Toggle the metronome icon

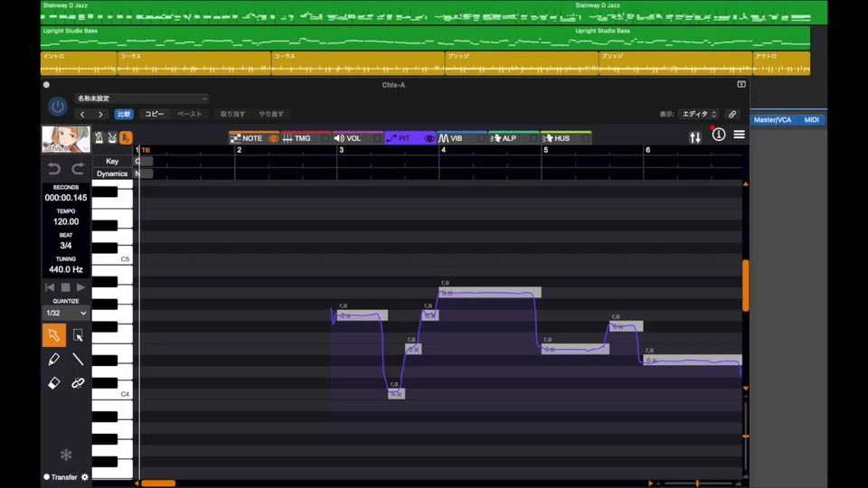[99, 137]
